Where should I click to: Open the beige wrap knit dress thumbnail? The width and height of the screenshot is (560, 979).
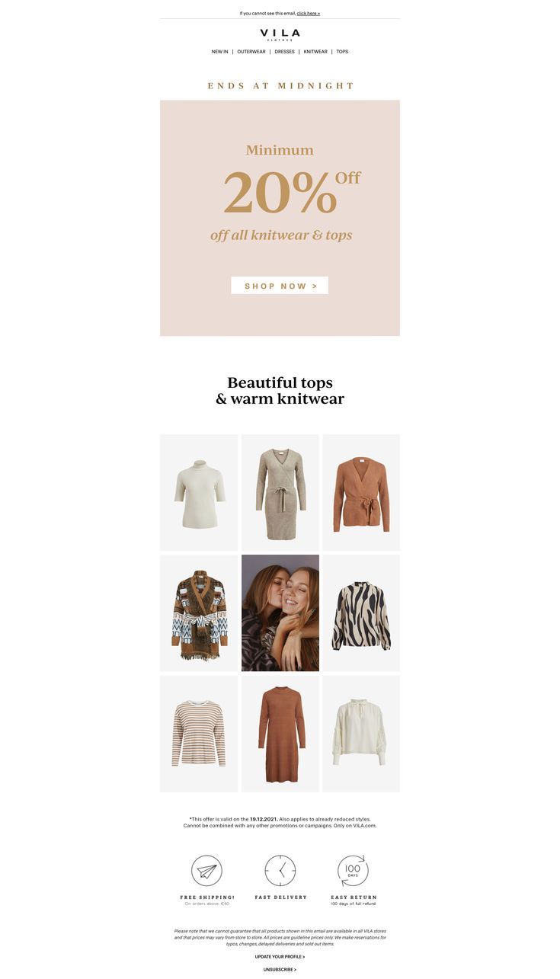point(280,493)
